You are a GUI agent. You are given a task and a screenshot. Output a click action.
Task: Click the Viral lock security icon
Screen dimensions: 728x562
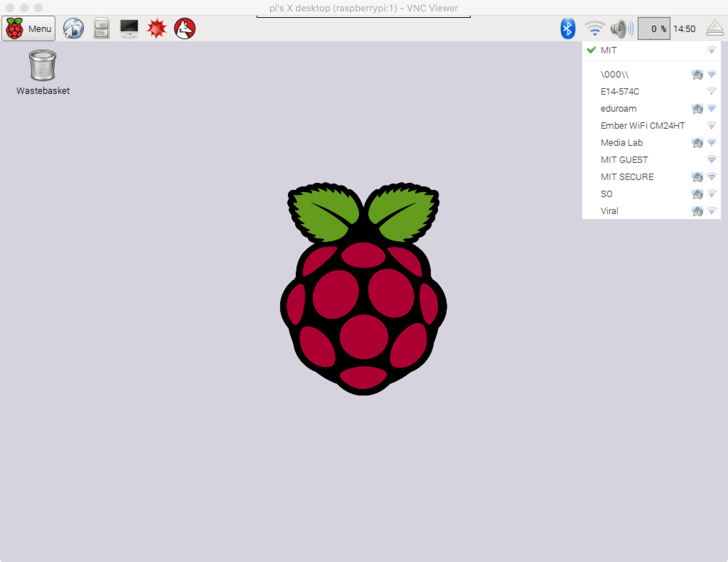point(697,211)
